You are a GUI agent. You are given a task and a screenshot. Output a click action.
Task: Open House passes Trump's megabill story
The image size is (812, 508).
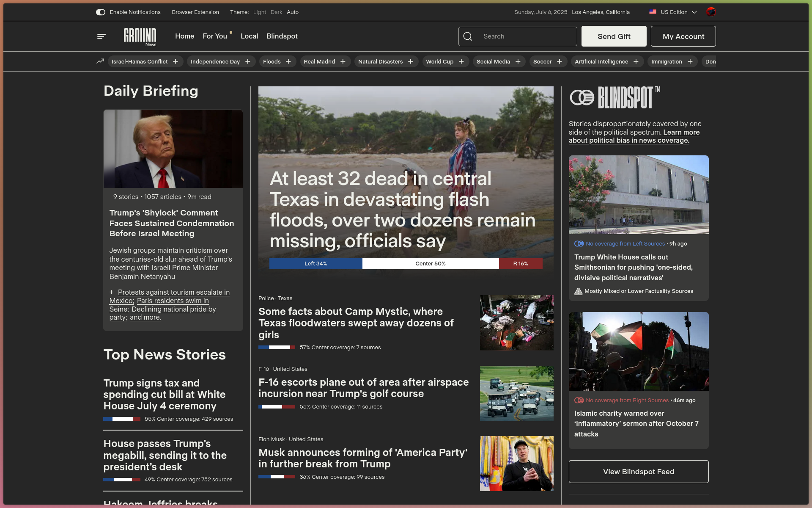tap(165, 456)
